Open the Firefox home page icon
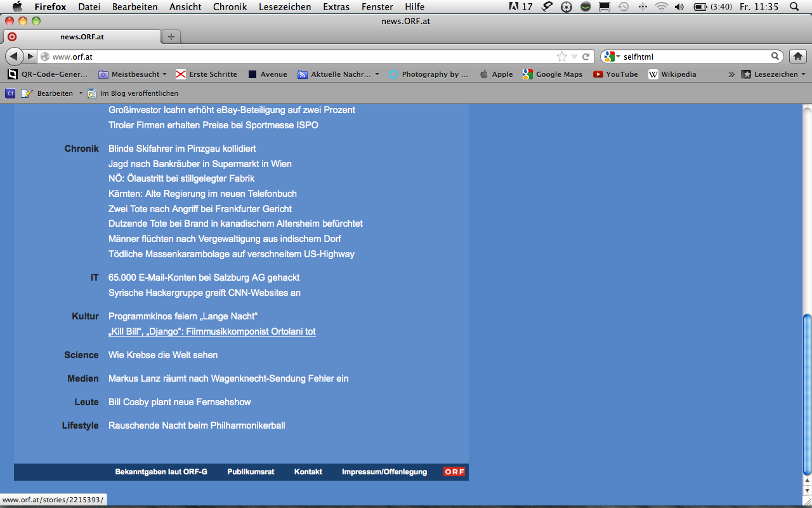Image resolution: width=812 pixels, height=508 pixels. (x=797, y=57)
